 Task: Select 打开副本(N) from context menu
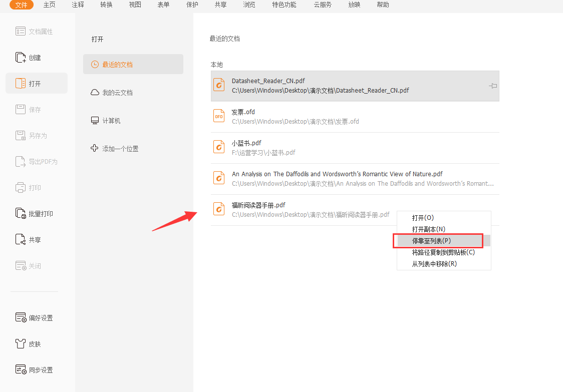(428, 229)
